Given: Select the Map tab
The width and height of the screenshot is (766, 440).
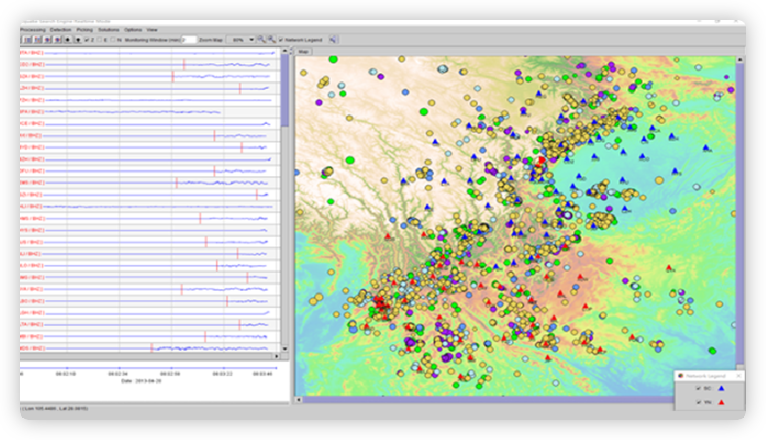Looking at the screenshot, I should (x=304, y=51).
